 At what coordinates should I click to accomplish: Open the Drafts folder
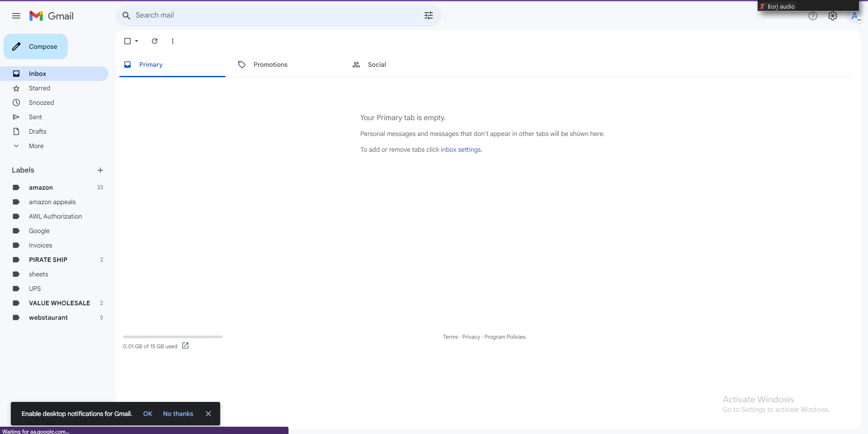tap(54, 131)
